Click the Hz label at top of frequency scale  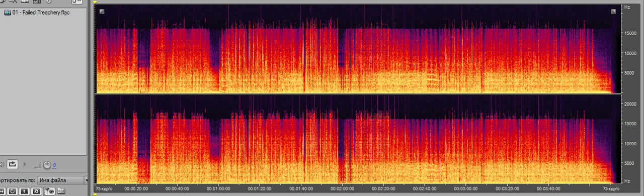[x=627, y=7]
